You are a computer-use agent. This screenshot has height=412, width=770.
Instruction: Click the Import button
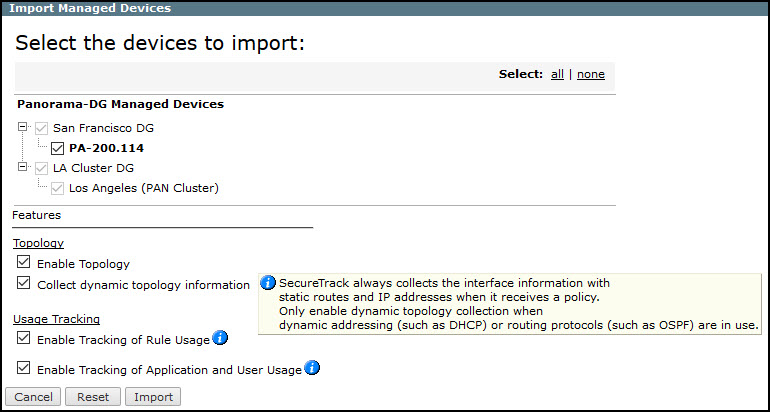(153, 397)
